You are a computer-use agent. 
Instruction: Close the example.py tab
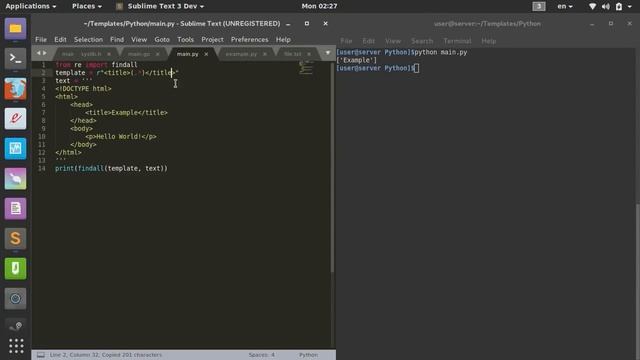coord(265,54)
